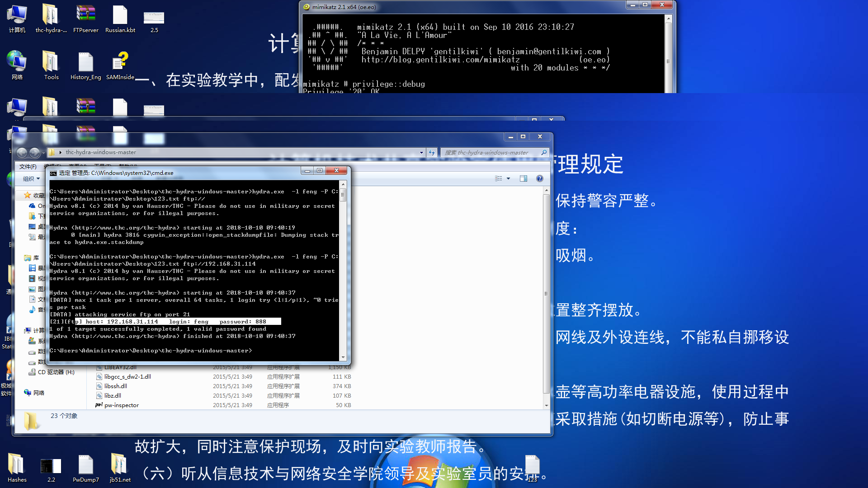This screenshot has width=868, height=488.
Task: Open Explorer help button
Action: pyautogui.click(x=539, y=178)
